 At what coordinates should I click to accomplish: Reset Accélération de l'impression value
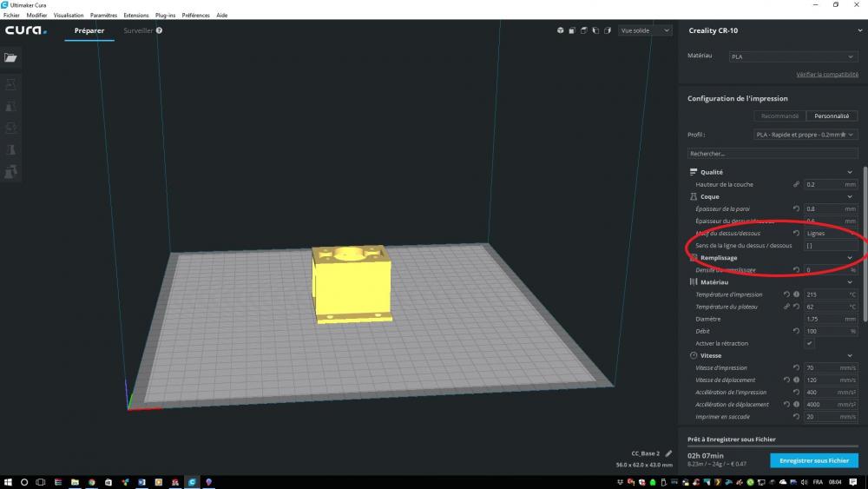click(x=796, y=392)
